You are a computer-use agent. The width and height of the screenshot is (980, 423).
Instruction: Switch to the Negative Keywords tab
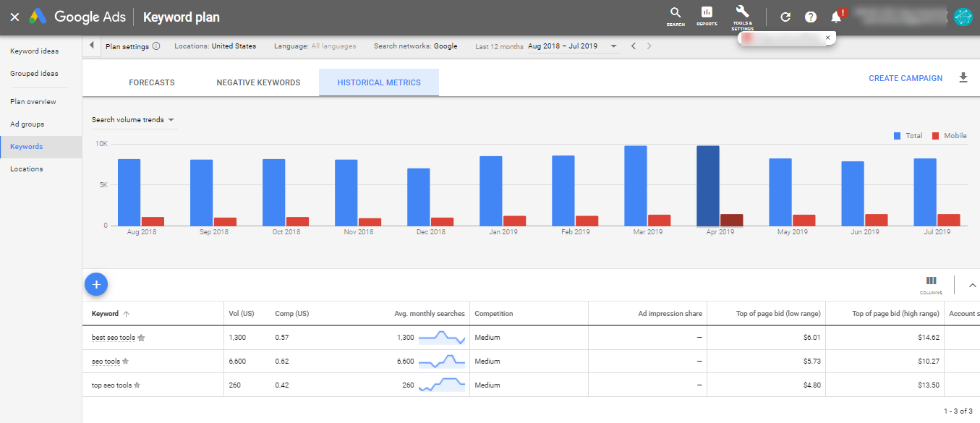tap(258, 82)
